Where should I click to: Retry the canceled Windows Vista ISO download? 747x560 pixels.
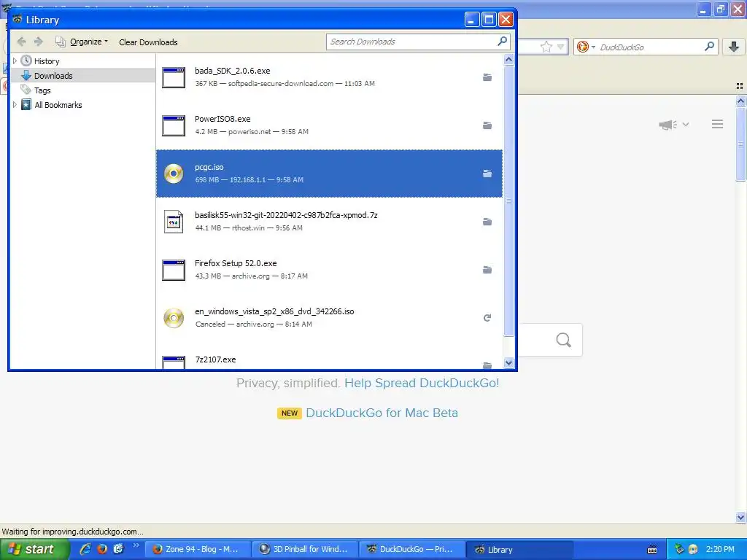487,318
